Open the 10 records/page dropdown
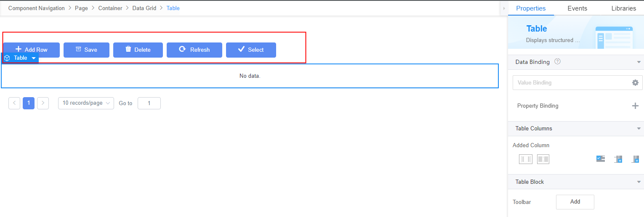Image resolution: width=644 pixels, height=217 pixels. pyautogui.click(x=86, y=103)
